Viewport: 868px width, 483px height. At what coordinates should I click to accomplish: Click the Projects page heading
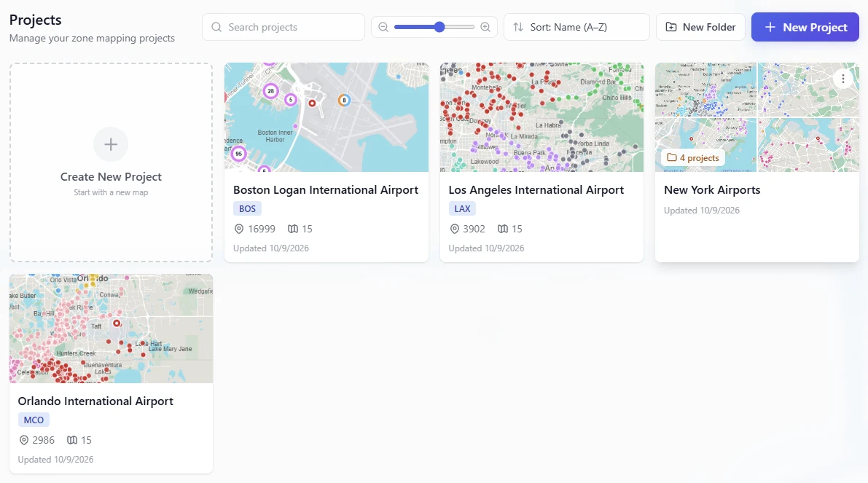[36, 20]
